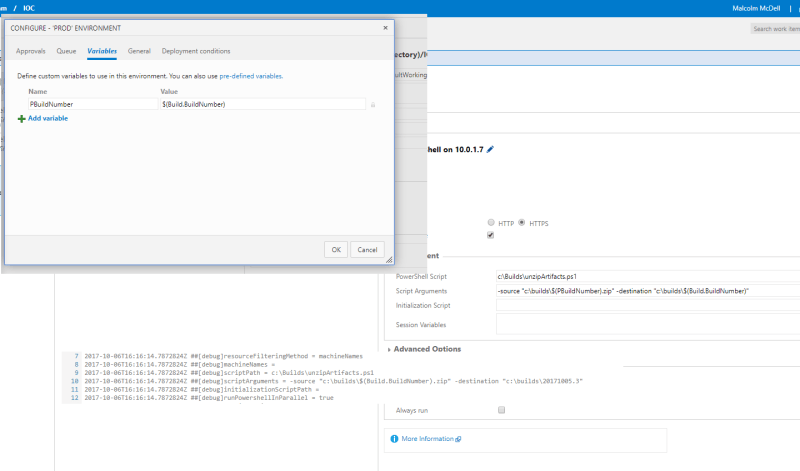Click the Session Variables text area

click(648, 324)
